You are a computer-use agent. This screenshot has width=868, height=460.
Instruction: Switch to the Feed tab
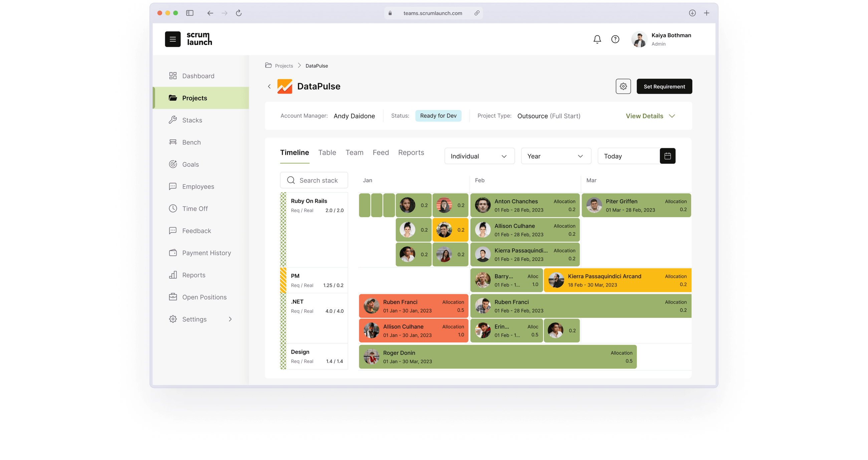(x=381, y=152)
